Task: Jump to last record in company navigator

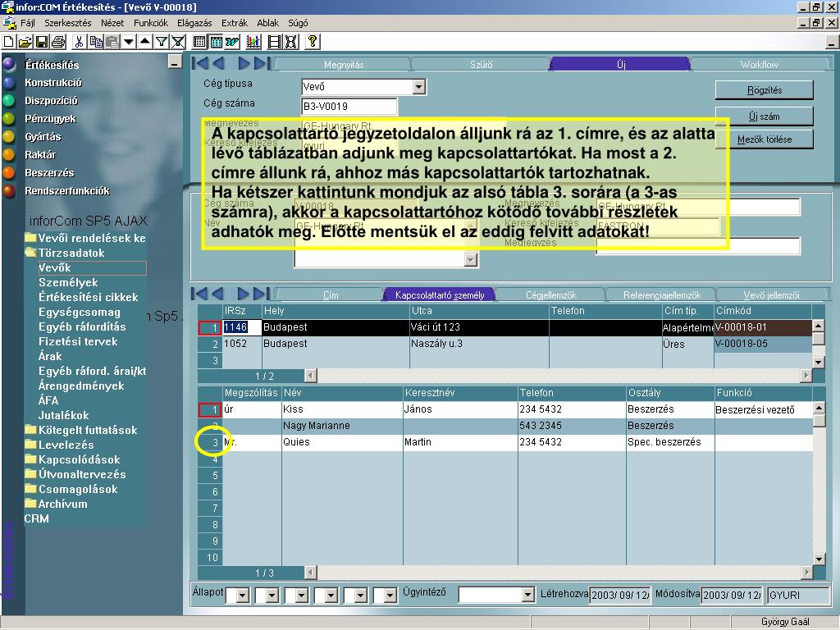Action: tap(262, 63)
